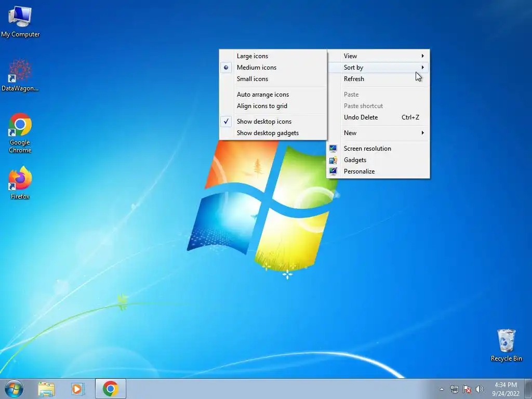Choose Personalize from the context menu
The width and height of the screenshot is (532, 399).
click(378, 171)
